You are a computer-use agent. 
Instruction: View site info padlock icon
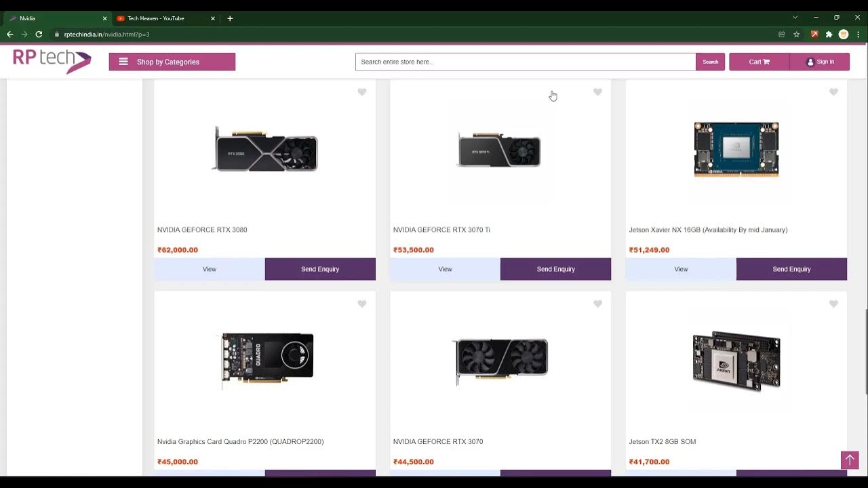tap(58, 34)
